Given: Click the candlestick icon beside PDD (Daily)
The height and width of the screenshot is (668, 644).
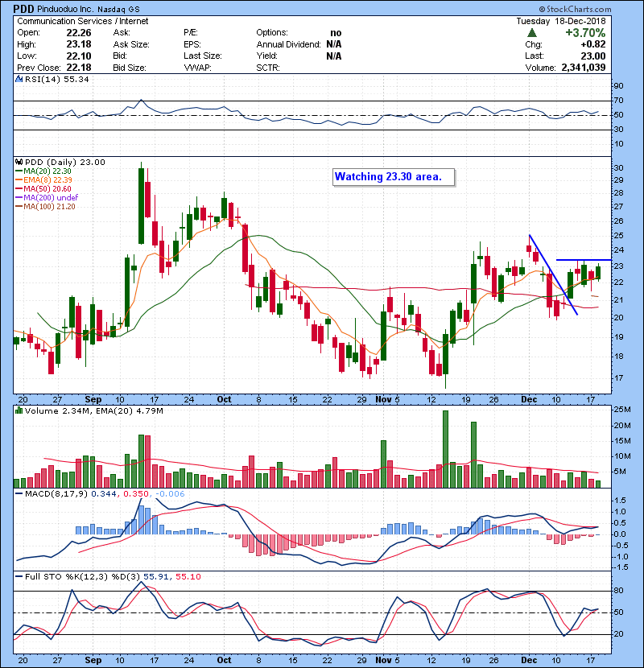Looking at the screenshot, I should (19, 163).
